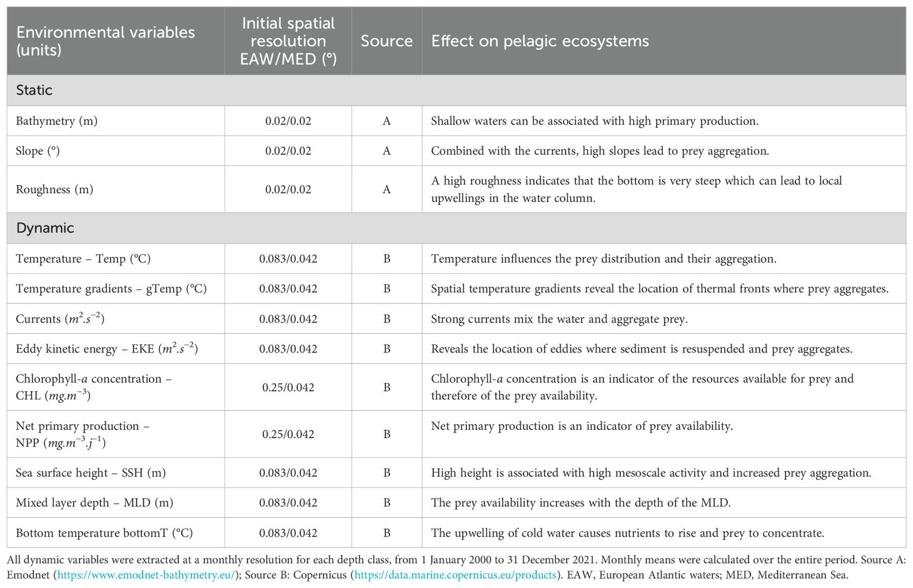The image size is (913, 588).
Task: Click the 0.25/0.042 value in Net primary production row
Action: coord(288,434)
